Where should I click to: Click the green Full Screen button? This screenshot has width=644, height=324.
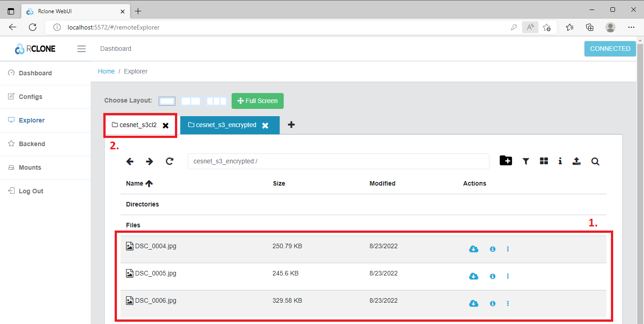(x=257, y=101)
